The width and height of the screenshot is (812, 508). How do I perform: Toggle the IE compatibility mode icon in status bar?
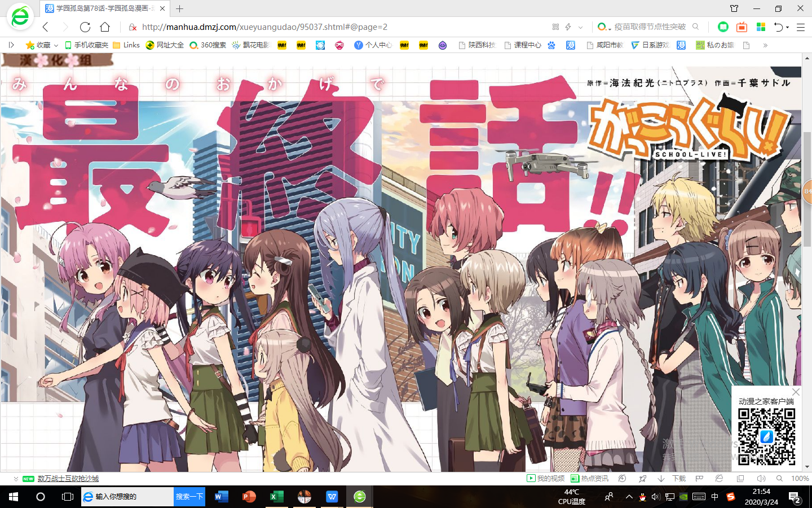719,479
